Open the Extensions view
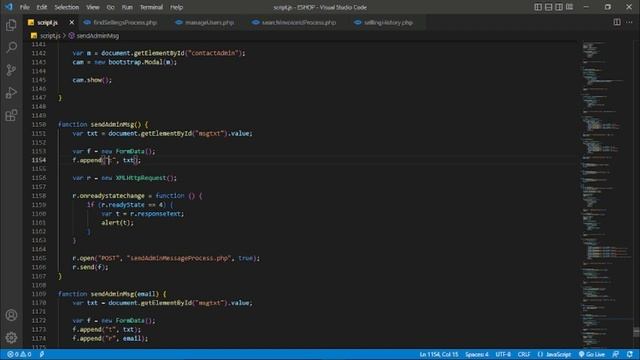The width and height of the screenshot is (640, 360). click(x=11, y=115)
